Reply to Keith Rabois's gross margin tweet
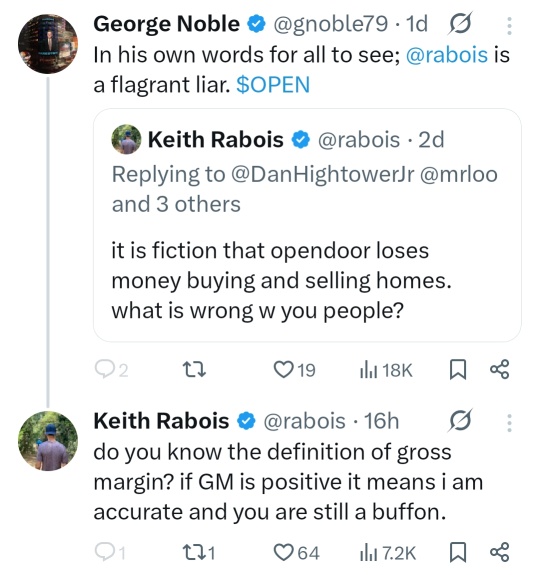The image size is (539, 575). pos(110,552)
